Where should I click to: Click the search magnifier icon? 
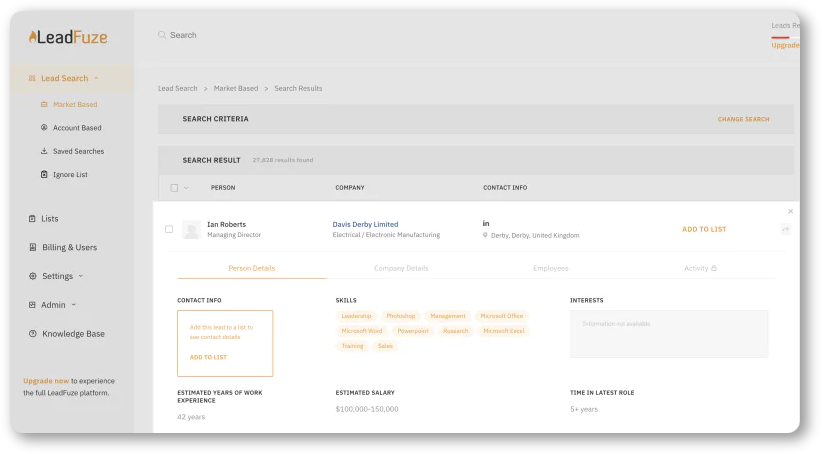pos(162,35)
